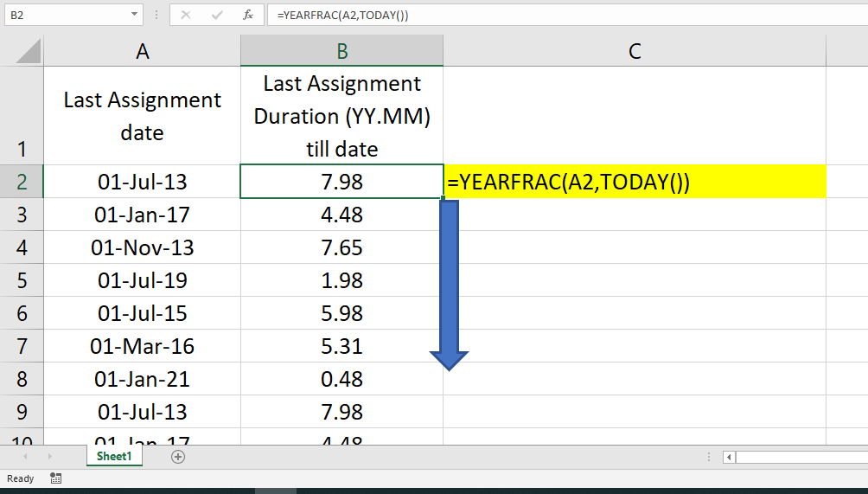Screen dimensions: 868x494
Task: Open the Insert Function fx icon
Action: pos(248,15)
